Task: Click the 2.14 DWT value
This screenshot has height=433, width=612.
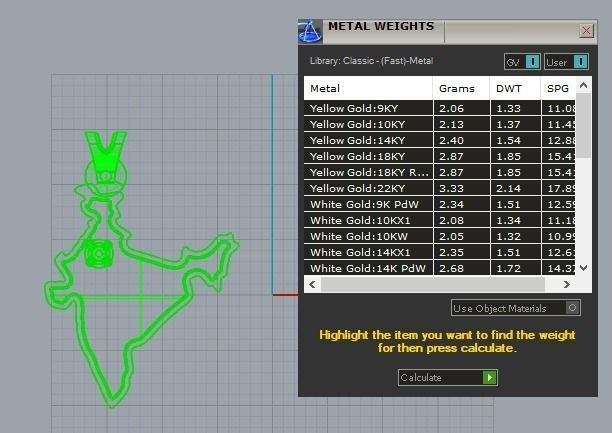Action: coord(509,189)
